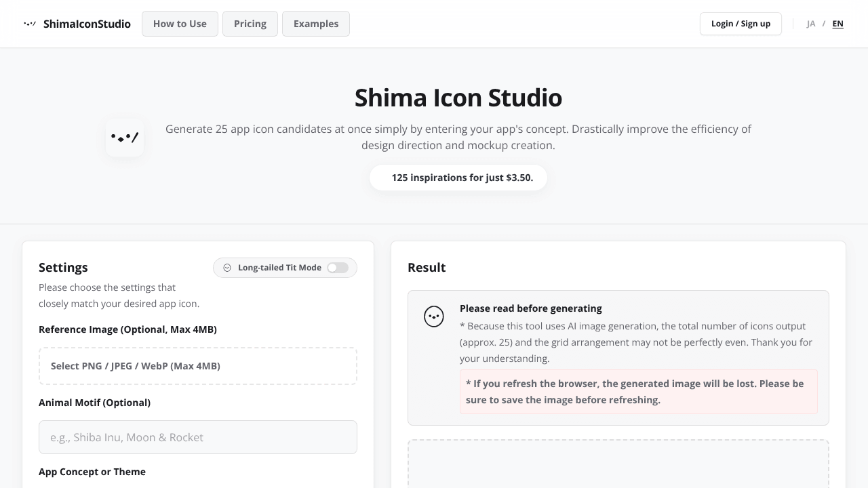Click the 'Please choose the settings' helper text

(x=119, y=296)
